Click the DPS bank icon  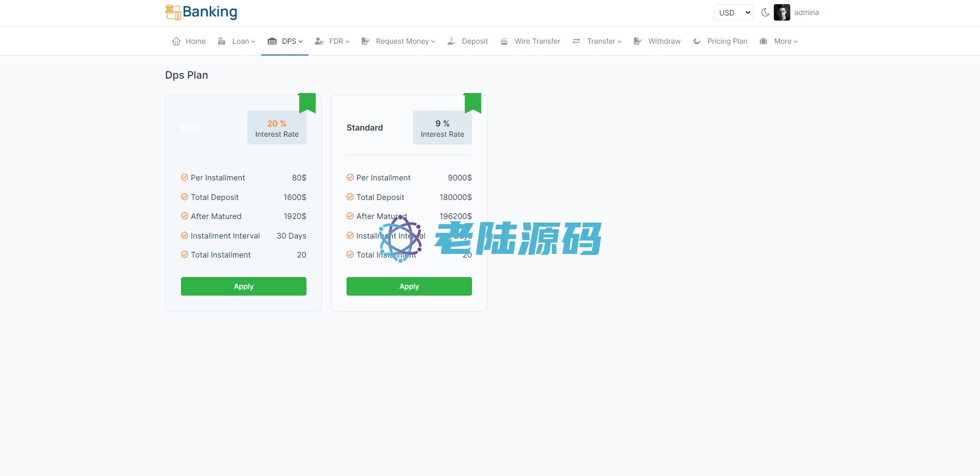[x=272, y=41]
